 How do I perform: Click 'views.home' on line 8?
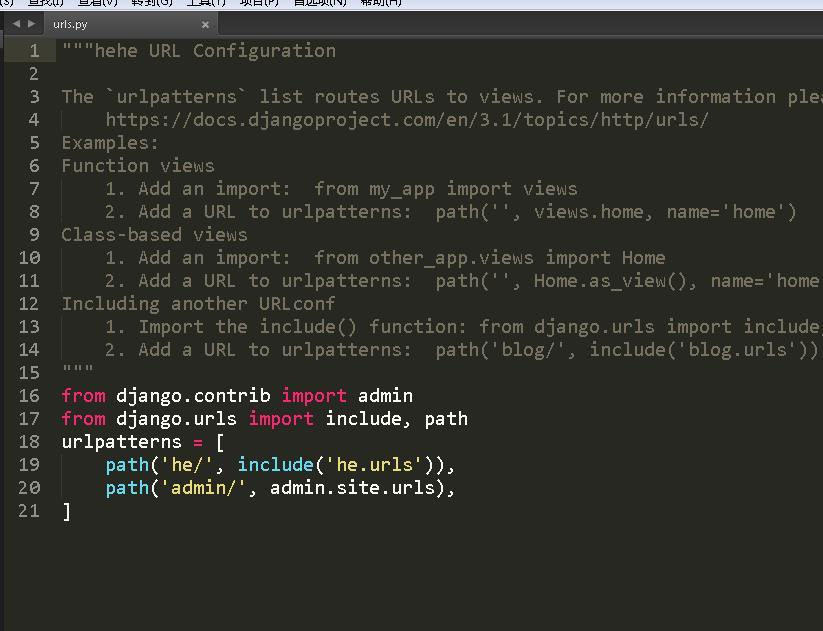(589, 212)
